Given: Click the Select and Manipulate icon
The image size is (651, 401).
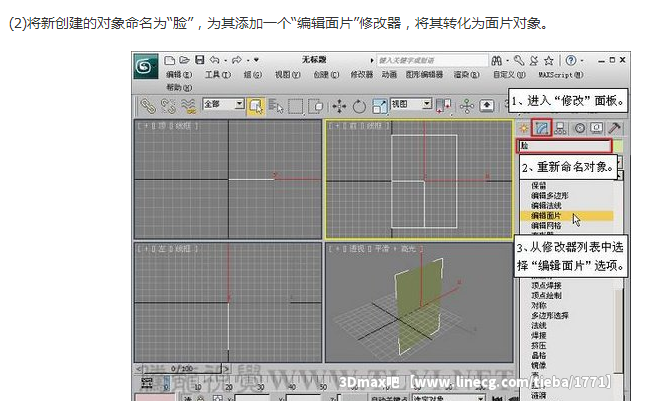Looking at the screenshot, I should point(467,106).
